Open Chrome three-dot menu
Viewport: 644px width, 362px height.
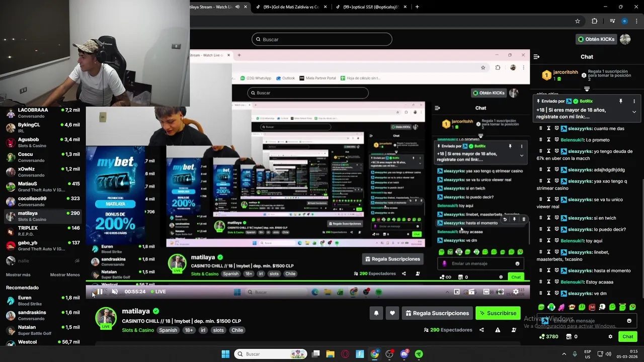636,21
